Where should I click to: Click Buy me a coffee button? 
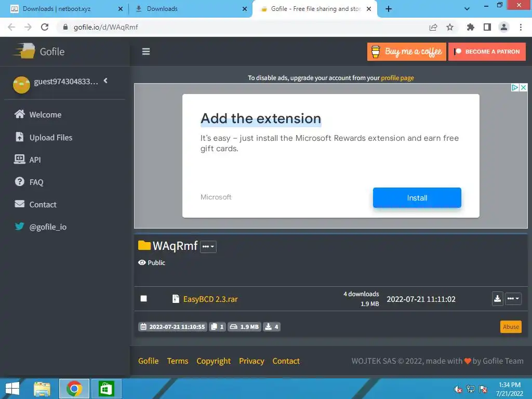(x=406, y=51)
